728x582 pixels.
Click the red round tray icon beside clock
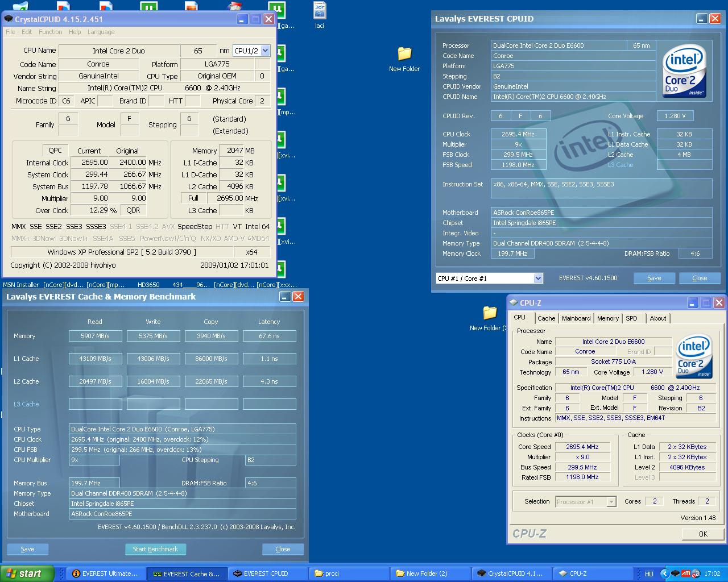pyautogui.click(x=695, y=574)
